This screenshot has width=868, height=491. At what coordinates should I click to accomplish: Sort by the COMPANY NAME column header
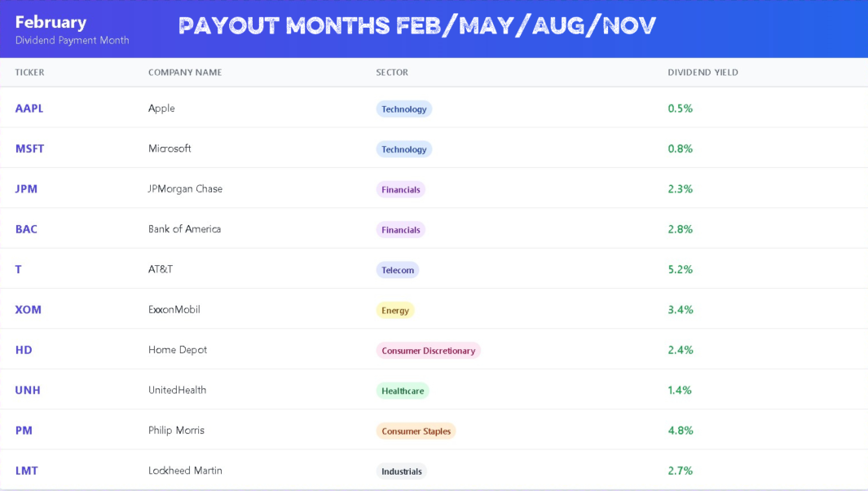pos(185,73)
